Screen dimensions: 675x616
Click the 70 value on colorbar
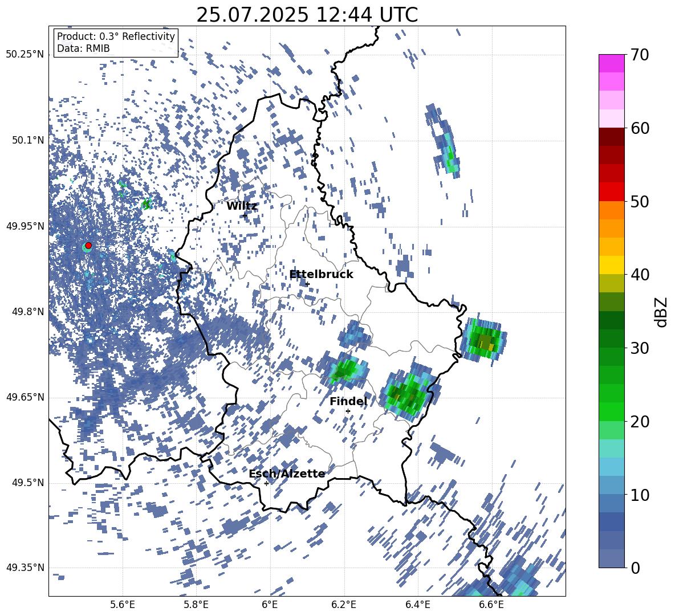639,55
